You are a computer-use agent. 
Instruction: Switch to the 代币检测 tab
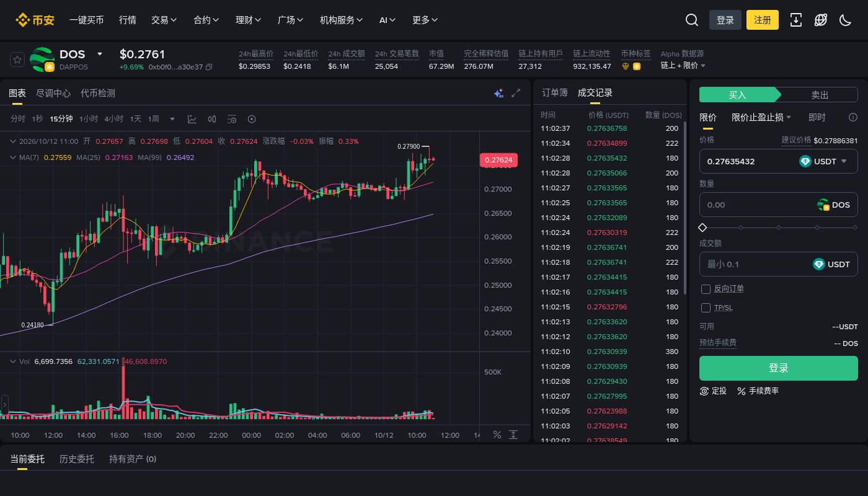pos(98,93)
